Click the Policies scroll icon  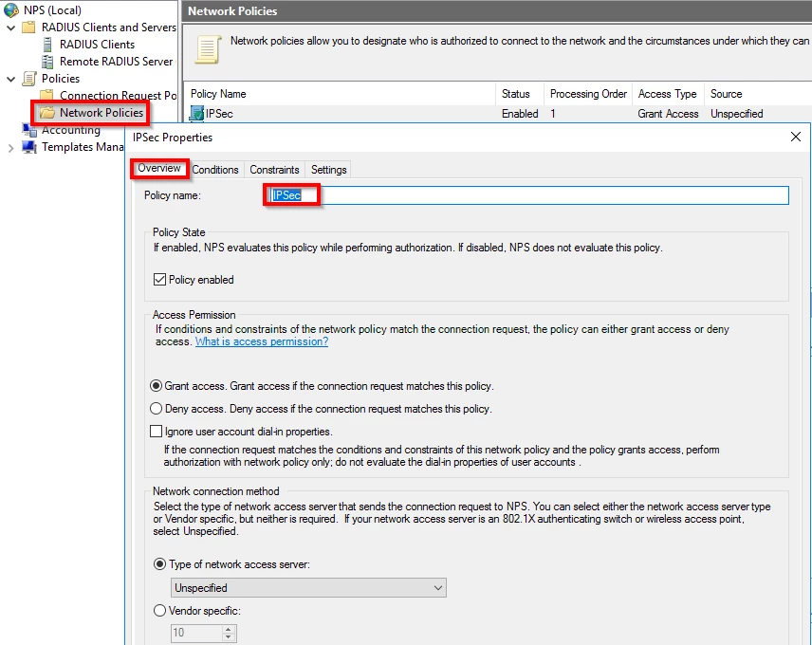[29, 79]
